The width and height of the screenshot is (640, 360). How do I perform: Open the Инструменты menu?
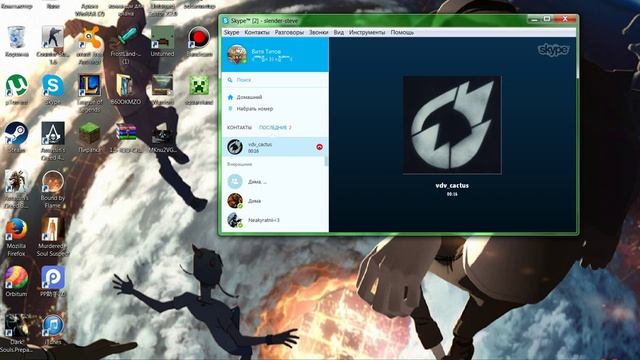click(x=367, y=32)
